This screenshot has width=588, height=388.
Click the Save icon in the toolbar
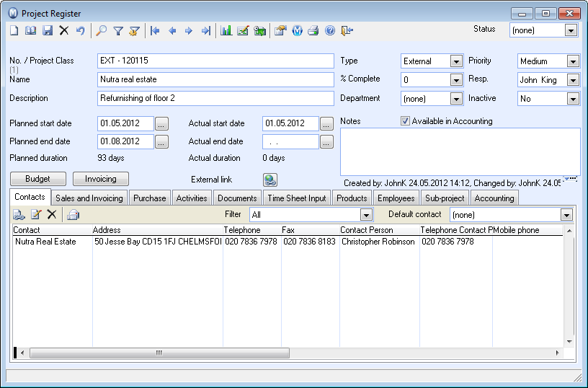click(x=48, y=31)
